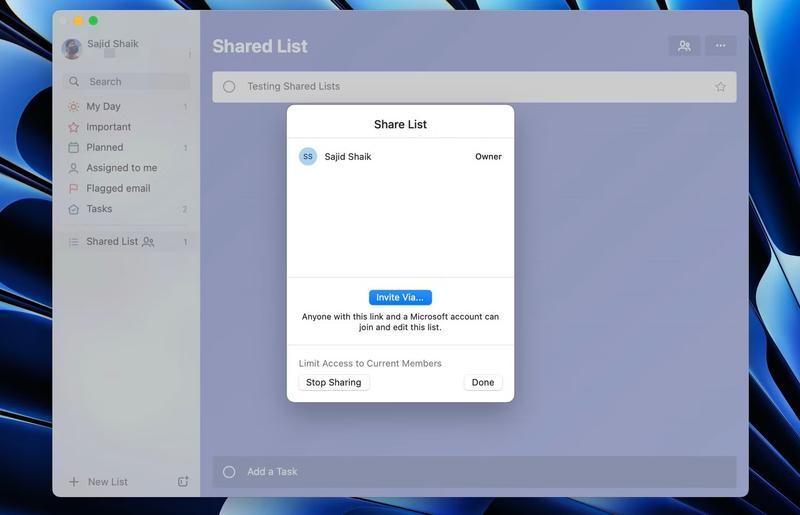Open Planned list
The width and height of the screenshot is (800, 515).
pos(128,147)
